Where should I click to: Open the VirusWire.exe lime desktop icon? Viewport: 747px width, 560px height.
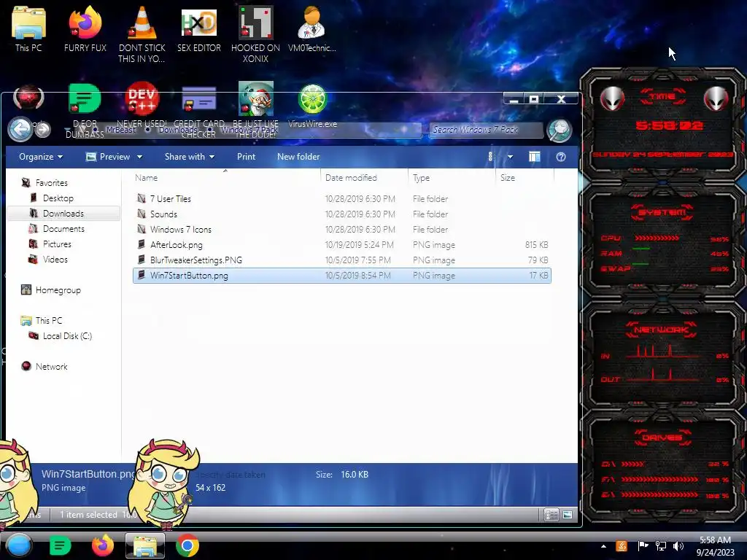pos(312,106)
